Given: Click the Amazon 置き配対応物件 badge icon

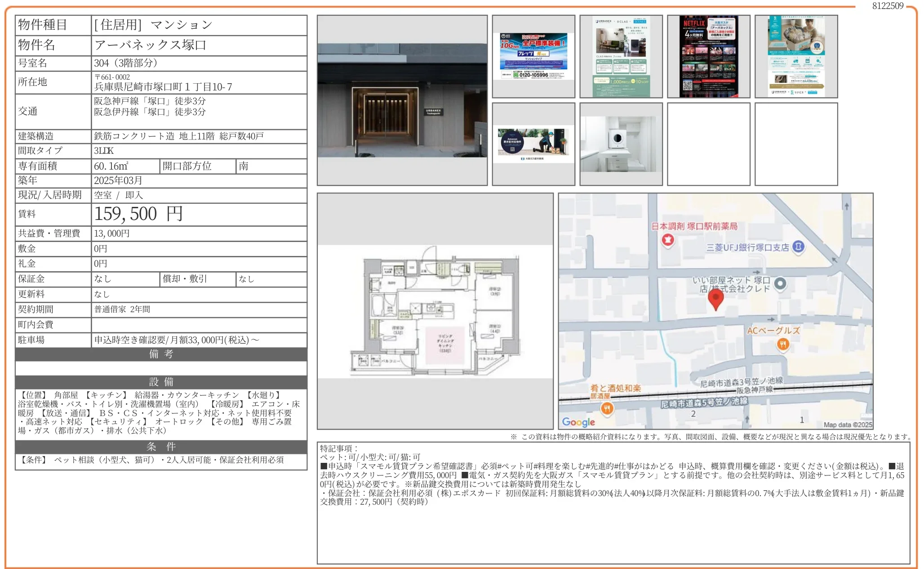Looking at the screenshot, I should [513, 142].
